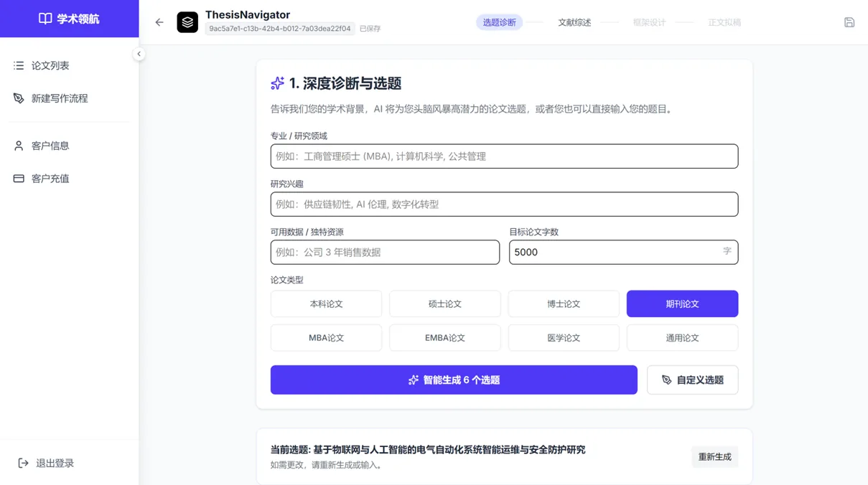Click 智能生成 6 个选题 button

point(454,380)
